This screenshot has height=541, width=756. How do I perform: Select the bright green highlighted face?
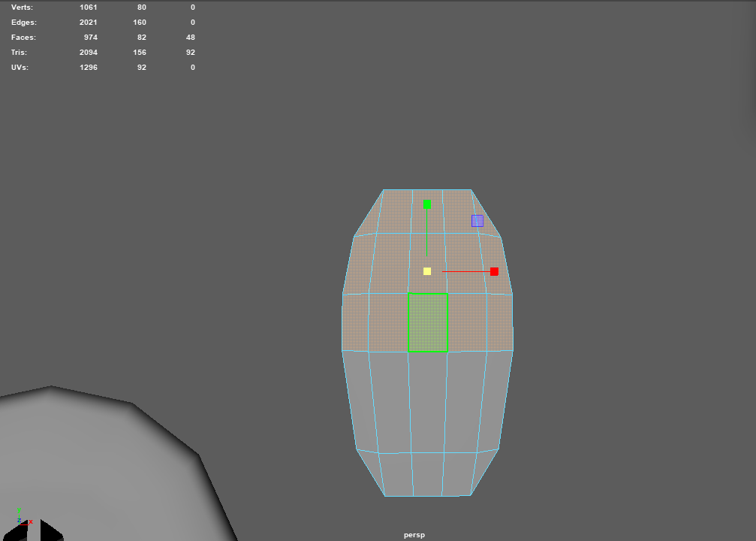(428, 322)
